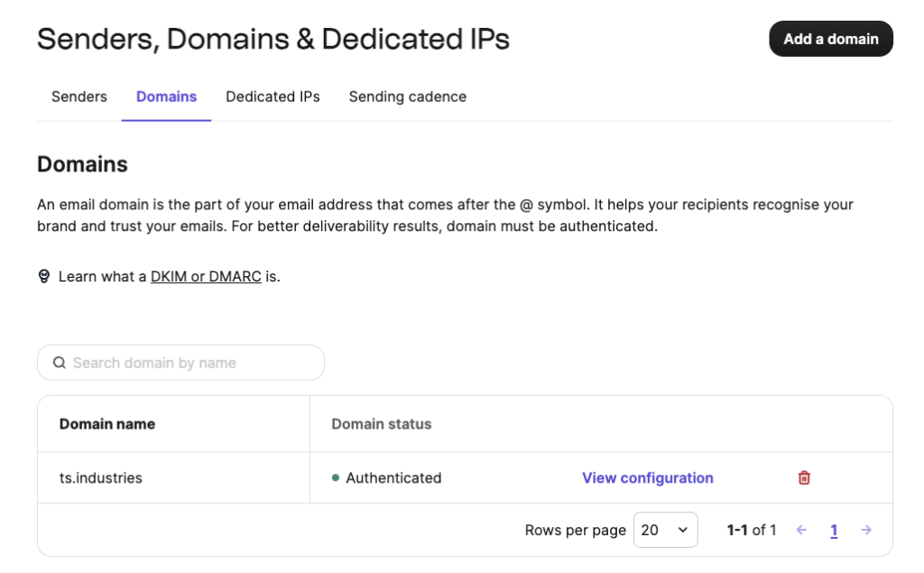Select page 1 in pagination
This screenshot has width=924, height=573.
tap(834, 531)
